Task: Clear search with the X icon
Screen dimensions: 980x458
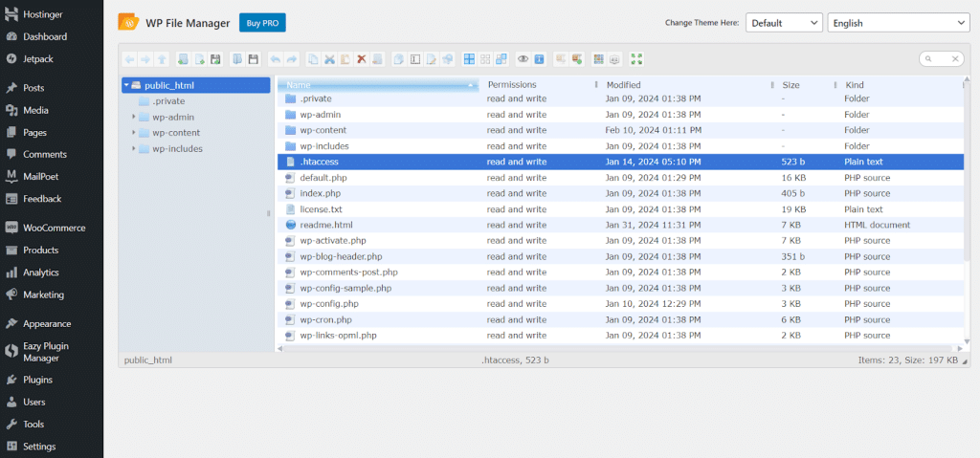Action: coord(955,58)
